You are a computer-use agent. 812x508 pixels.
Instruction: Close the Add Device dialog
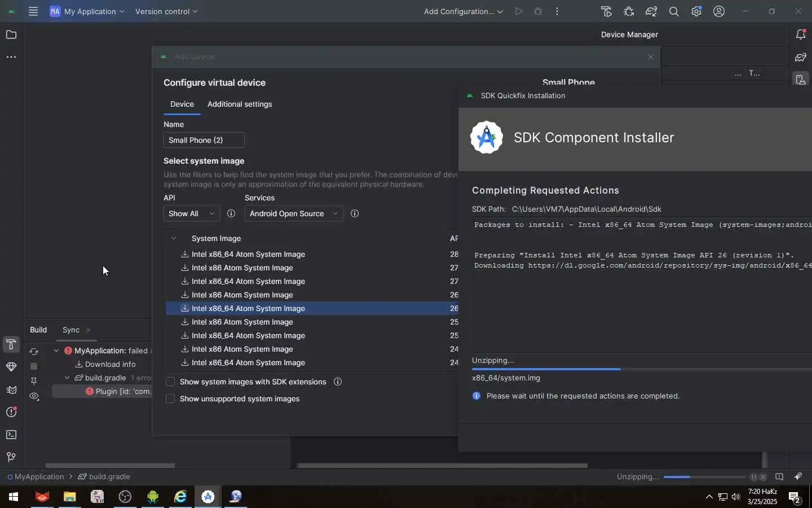pyautogui.click(x=651, y=57)
